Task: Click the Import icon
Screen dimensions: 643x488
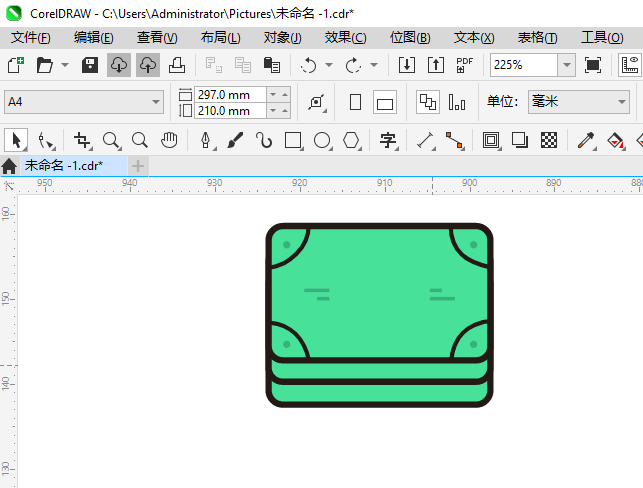Action: coord(407,65)
